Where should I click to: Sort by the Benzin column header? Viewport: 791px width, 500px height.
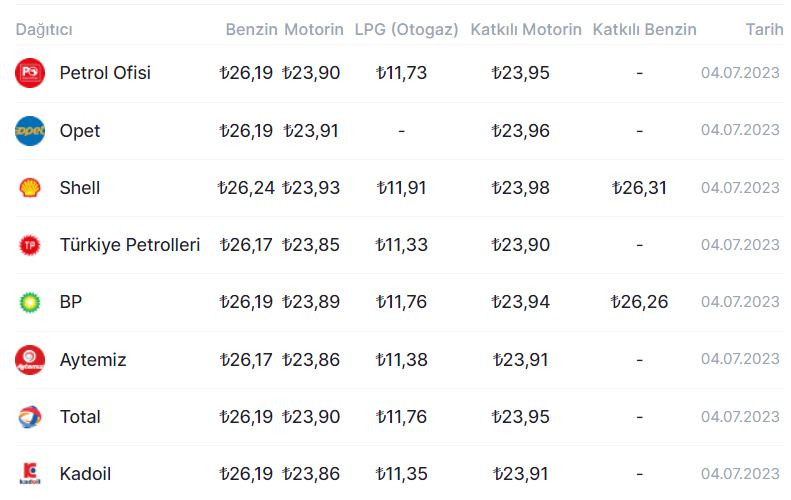coord(251,29)
